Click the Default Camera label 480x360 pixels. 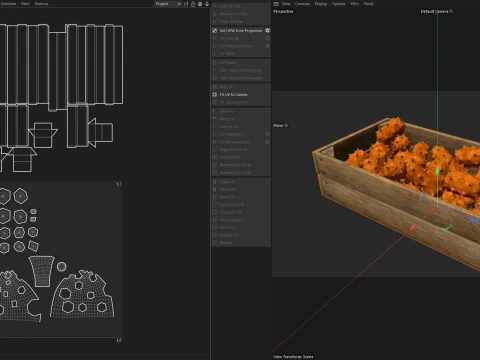coord(434,11)
